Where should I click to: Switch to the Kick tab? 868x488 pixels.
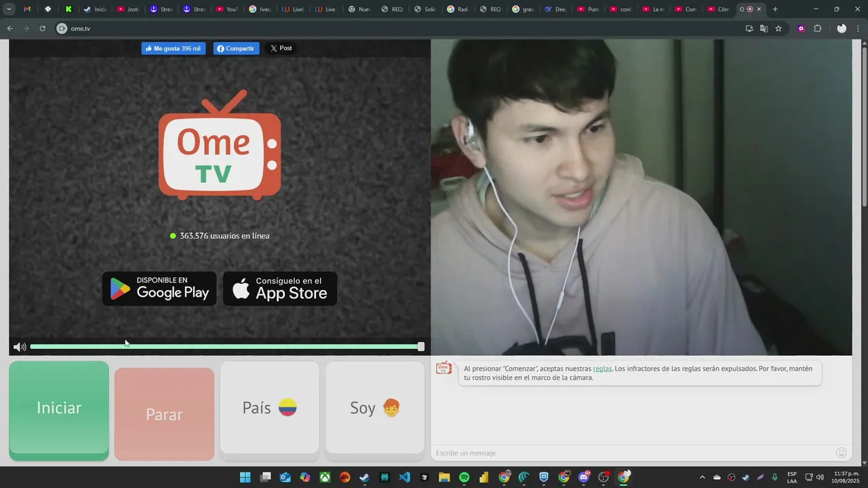(68, 9)
